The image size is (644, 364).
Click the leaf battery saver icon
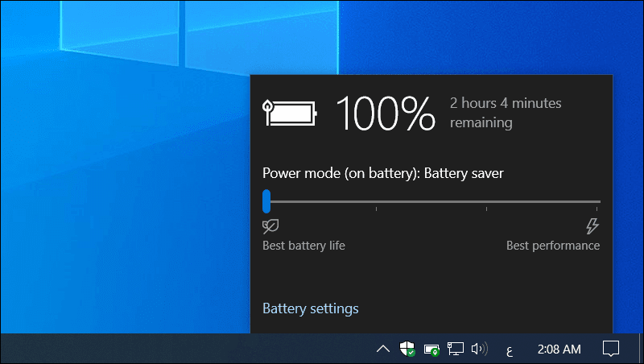[x=270, y=225]
